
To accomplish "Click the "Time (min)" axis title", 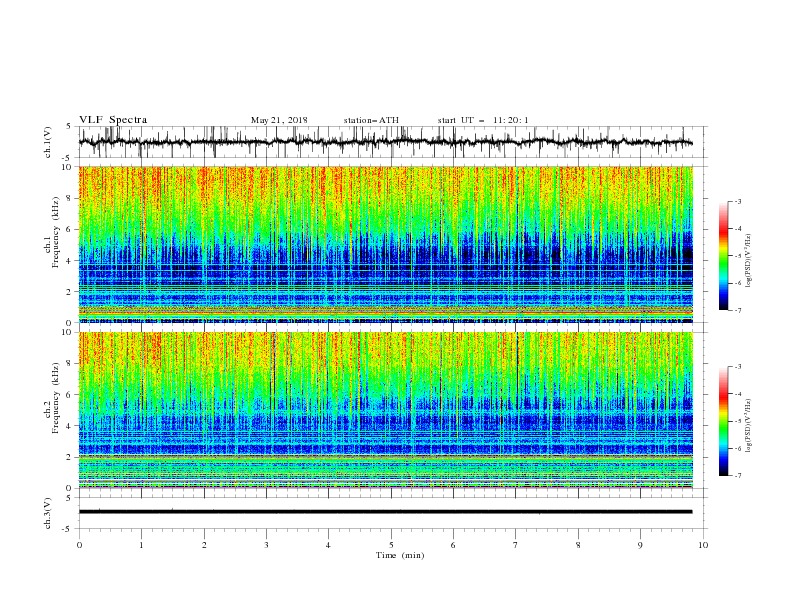I will point(400,555).
